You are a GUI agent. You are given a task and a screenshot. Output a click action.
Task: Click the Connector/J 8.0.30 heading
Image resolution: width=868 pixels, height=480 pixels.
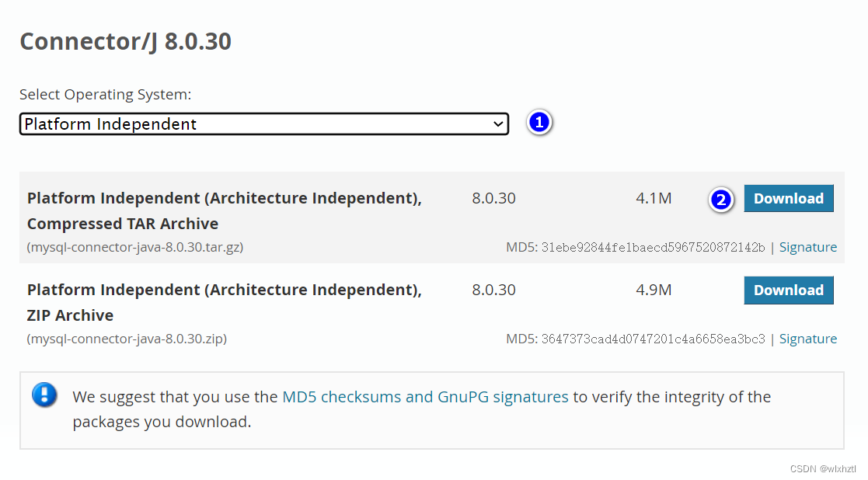coord(126,41)
